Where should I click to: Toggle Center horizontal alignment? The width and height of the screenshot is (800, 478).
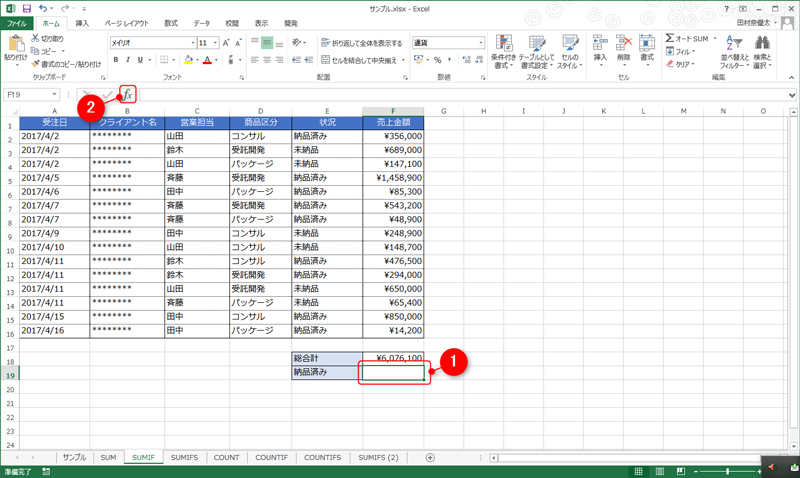click(267, 60)
